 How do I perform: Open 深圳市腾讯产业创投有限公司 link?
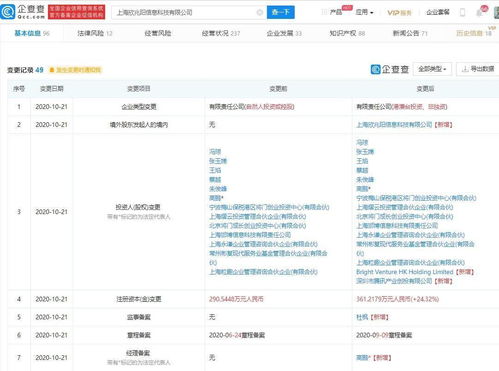pos(394,281)
